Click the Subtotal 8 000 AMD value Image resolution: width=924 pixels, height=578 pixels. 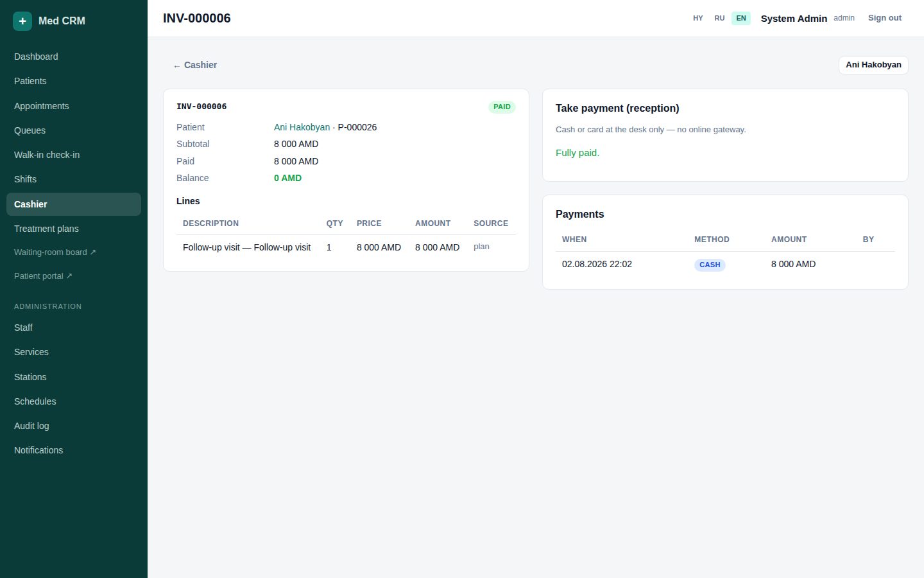click(x=296, y=144)
